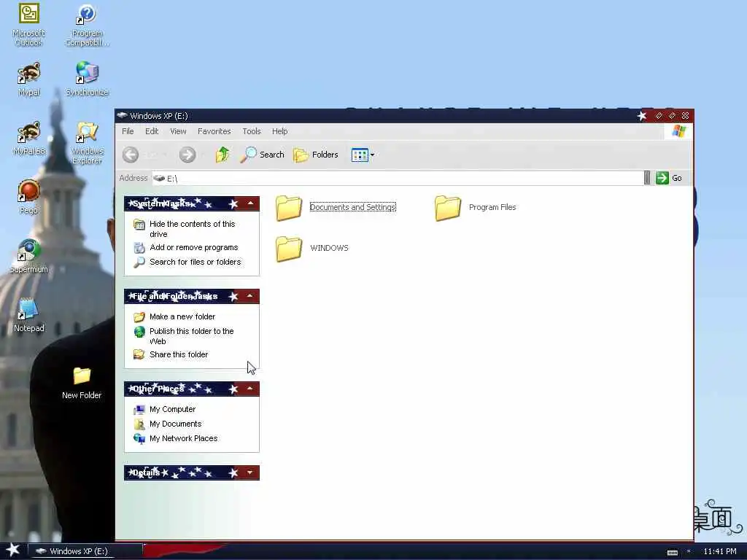Collapse the System Tasks panel
The width and height of the screenshot is (747, 560).
(x=250, y=204)
